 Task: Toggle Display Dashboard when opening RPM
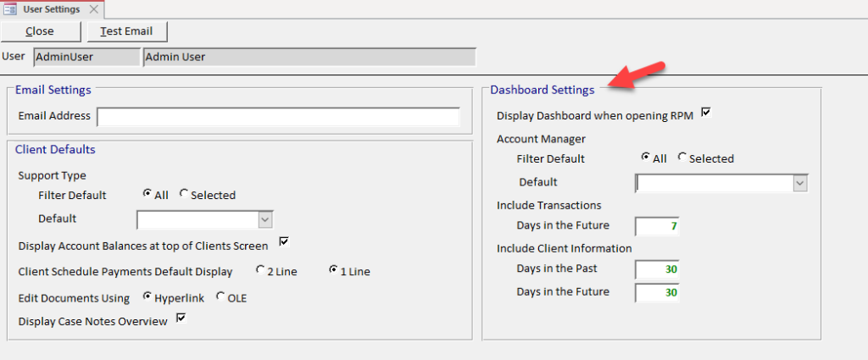click(706, 113)
